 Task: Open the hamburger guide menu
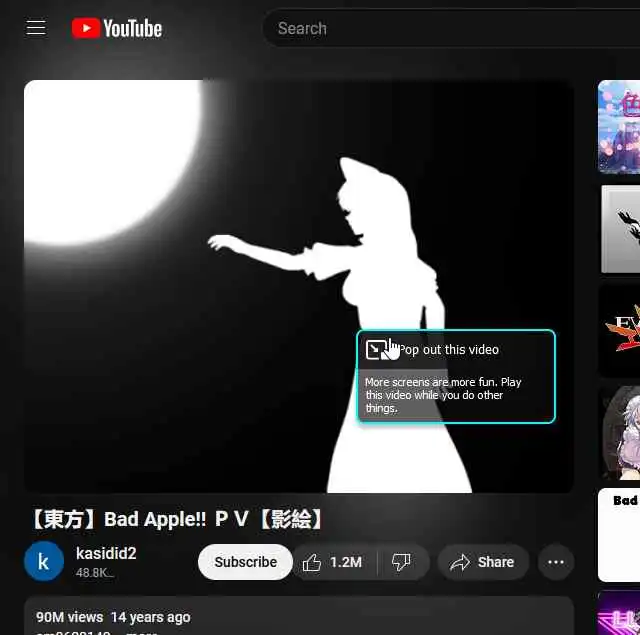[36, 28]
